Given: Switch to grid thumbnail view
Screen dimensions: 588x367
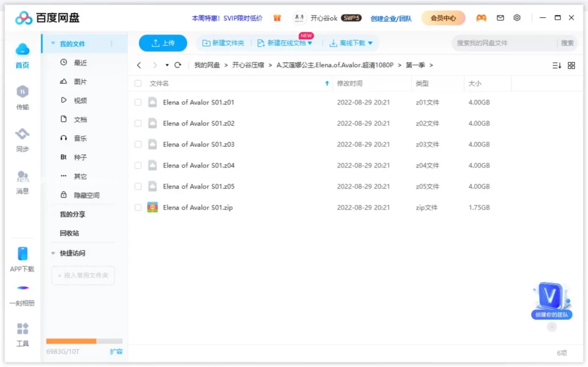Looking at the screenshot, I should pos(571,65).
